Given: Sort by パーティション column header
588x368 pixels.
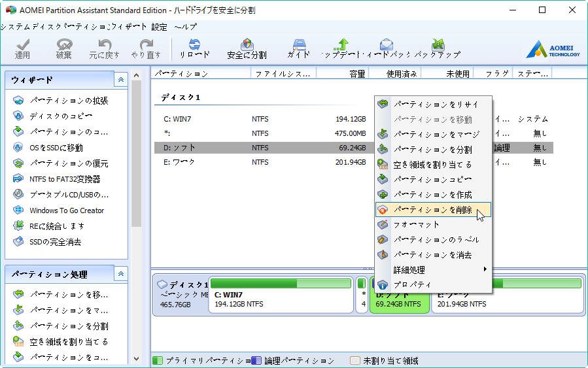Looking at the screenshot, I should [x=201, y=74].
